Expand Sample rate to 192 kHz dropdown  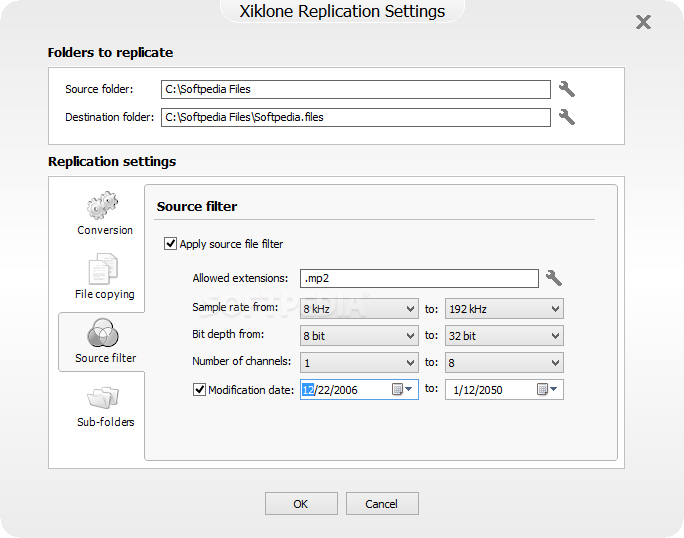pos(504,309)
